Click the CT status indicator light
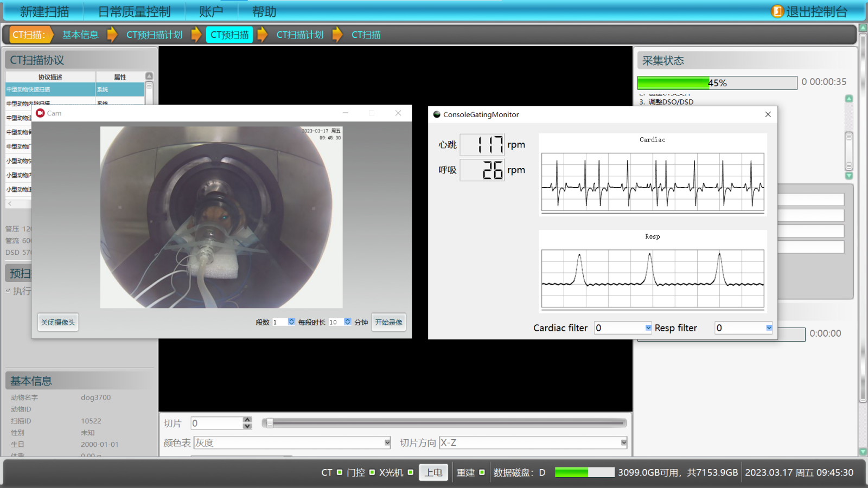The height and width of the screenshot is (488, 868). [x=340, y=472]
